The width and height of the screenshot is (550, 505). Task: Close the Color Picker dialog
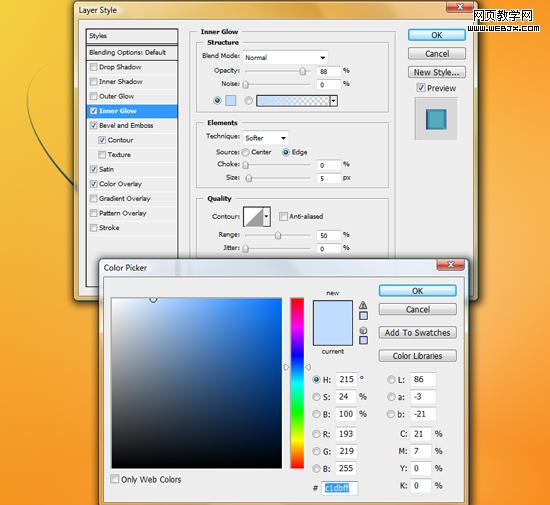[451, 265]
